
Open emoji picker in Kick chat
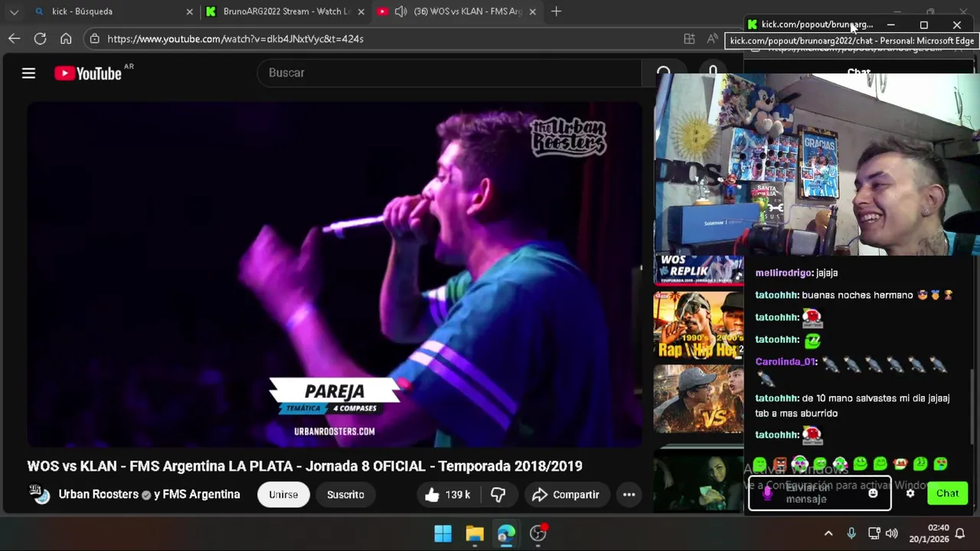pyautogui.click(x=873, y=494)
